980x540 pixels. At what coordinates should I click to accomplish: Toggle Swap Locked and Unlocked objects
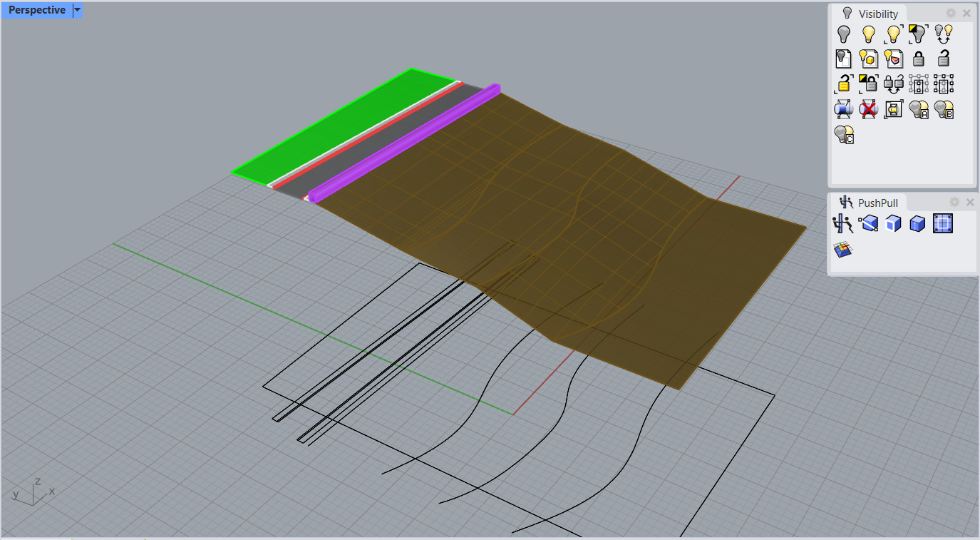click(893, 84)
